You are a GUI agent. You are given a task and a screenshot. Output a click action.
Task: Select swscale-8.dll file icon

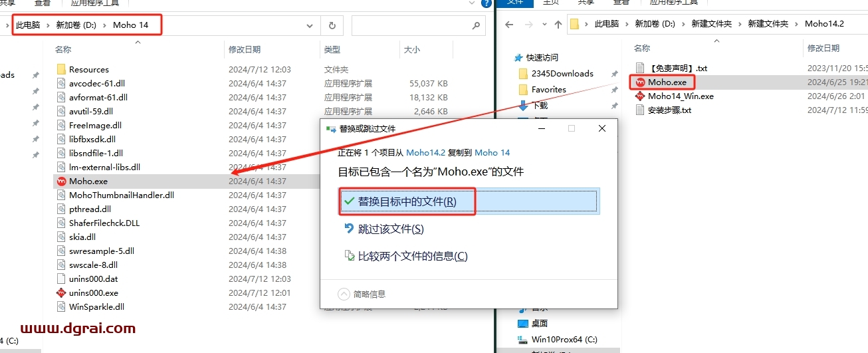coord(61,265)
